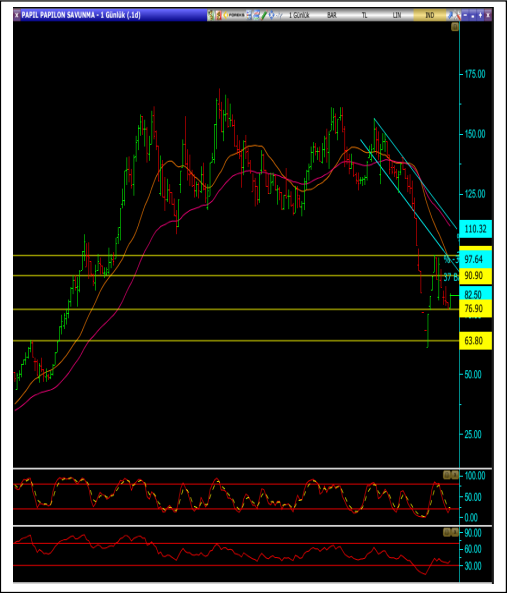Image resolution: width=507 pixels, height=593 pixels.
Task: Click the X icon left of PAPIL title
Action: click(x=17, y=15)
